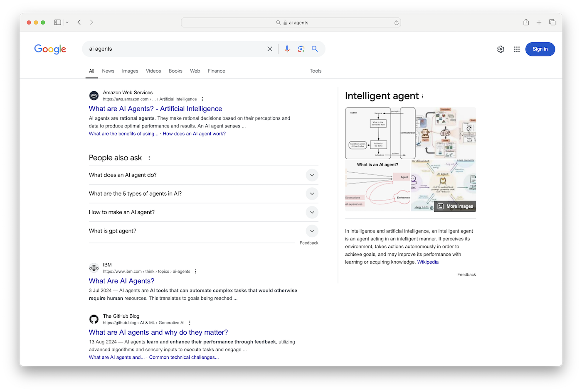Viewport: 582px width, 392px height.
Task: Click the GitHub Blog URL breadcrumb
Action: 144,323
